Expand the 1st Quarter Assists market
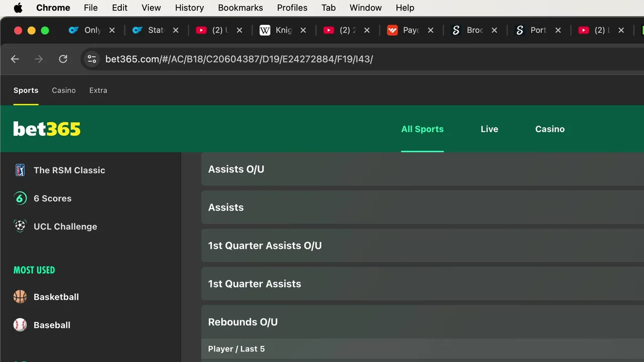 click(423, 284)
